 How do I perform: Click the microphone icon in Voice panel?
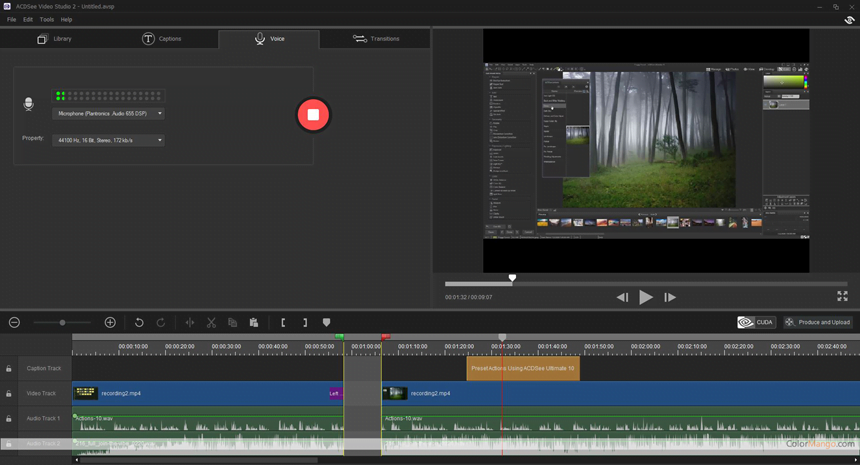[29, 104]
